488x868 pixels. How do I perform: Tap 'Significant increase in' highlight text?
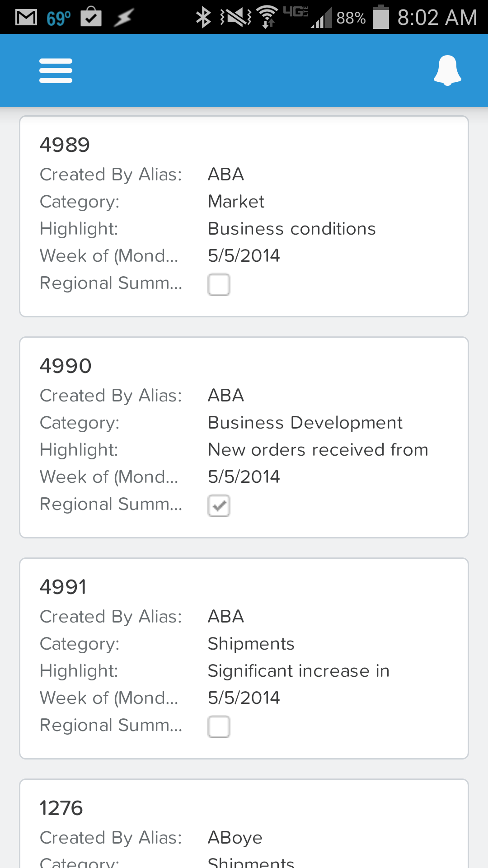coord(298,671)
